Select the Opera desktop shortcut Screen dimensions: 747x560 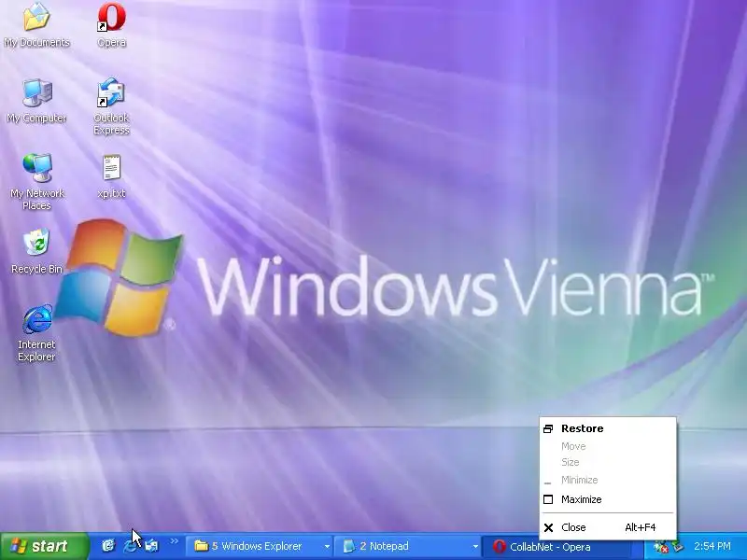pos(111,25)
